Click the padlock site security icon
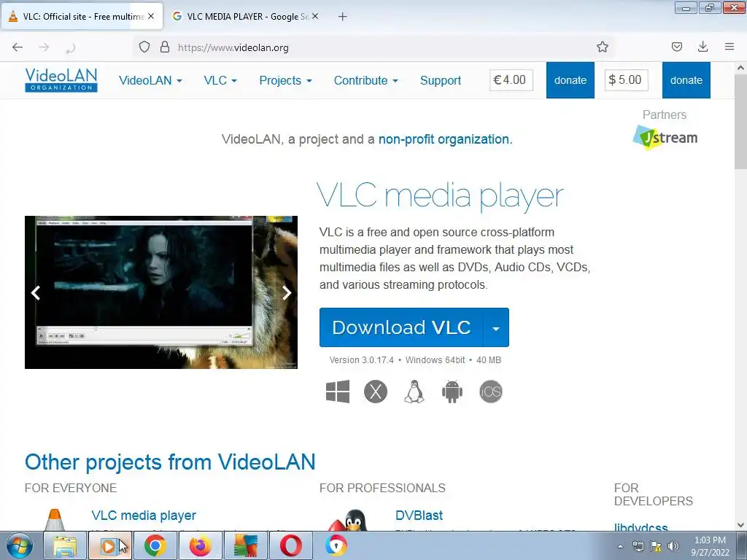The width and height of the screenshot is (747, 560). [165, 47]
